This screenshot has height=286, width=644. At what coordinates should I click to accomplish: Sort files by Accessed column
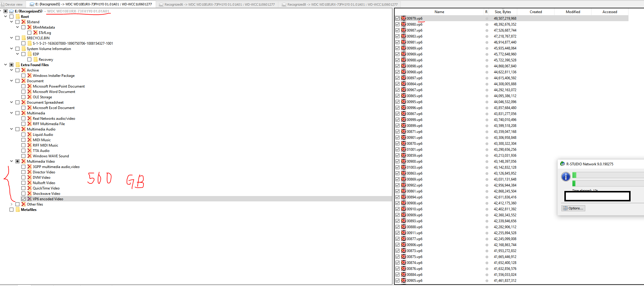click(x=610, y=12)
